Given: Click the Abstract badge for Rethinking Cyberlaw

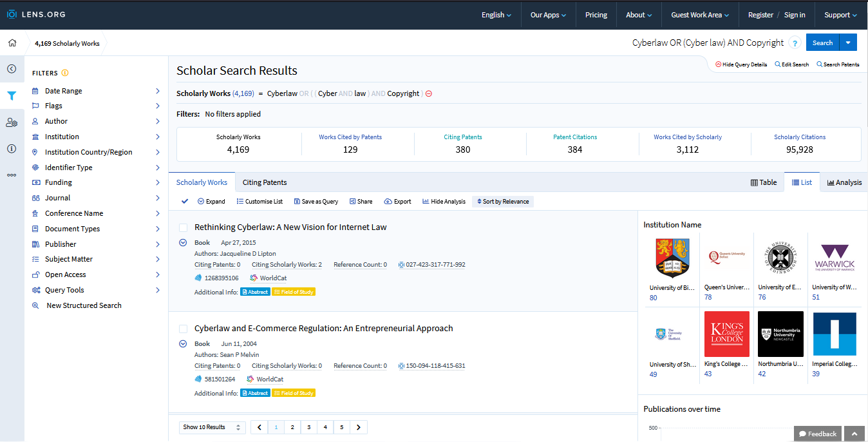Looking at the screenshot, I should pyautogui.click(x=255, y=292).
